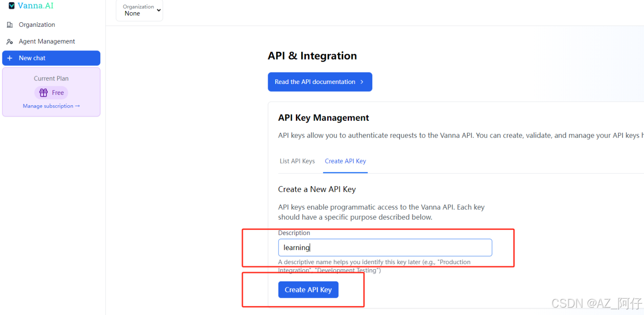Switch to the List API Keys tab

click(x=297, y=161)
